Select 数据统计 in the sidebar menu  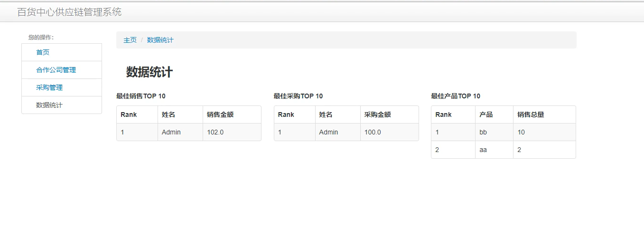pyautogui.click(x=49, y=105)
